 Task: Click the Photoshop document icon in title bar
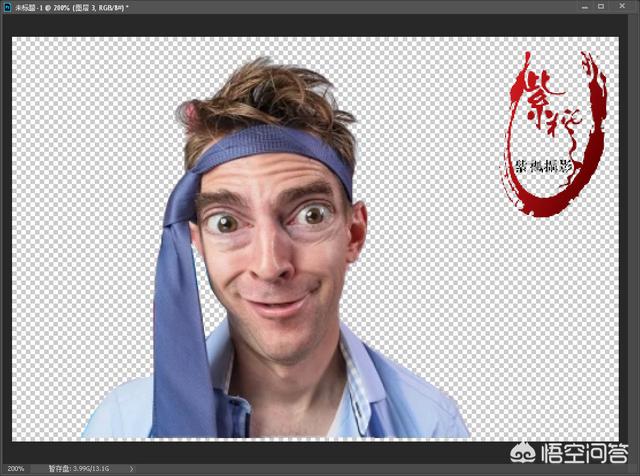pos(7,7)
